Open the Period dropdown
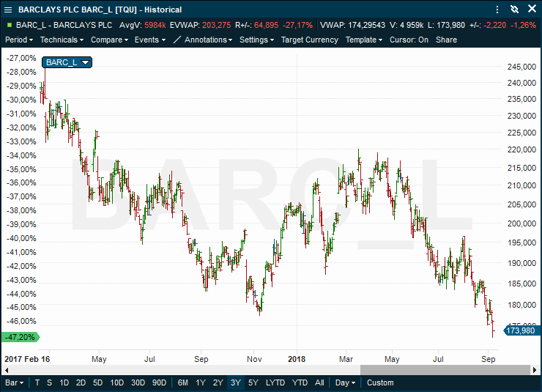The width and height of the screenshot is (542, 392). coord(19,40)
